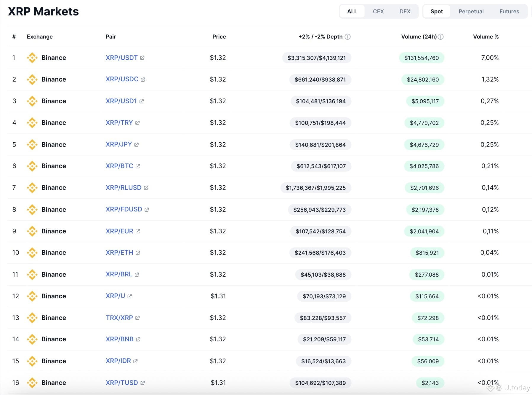Select the Spot market tab
532x395 pixels.
click(437, 12)
